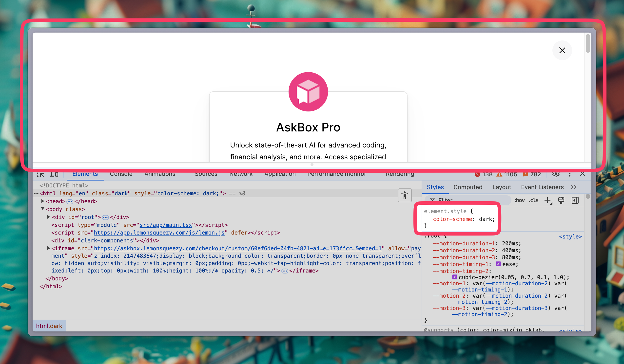The image size is (624, 364).
Task: Select the div id clerk-components row
Action: pyautogui.click(x=105, y=240)
